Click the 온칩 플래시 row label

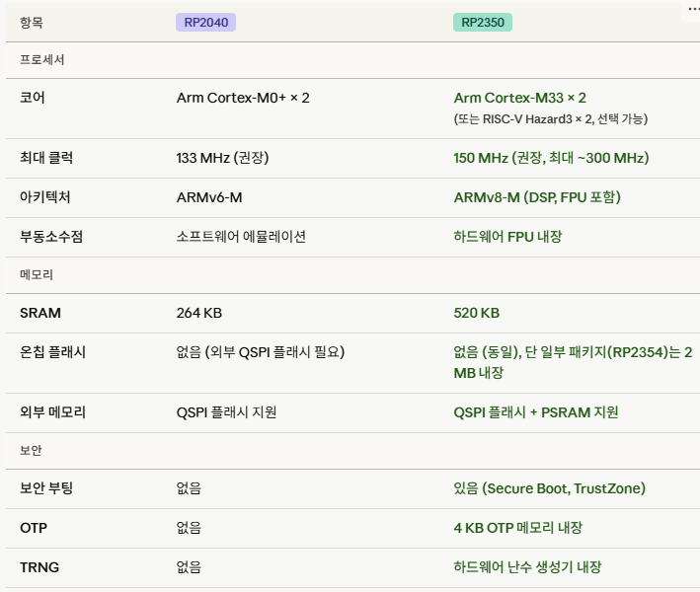coord(52,352)
